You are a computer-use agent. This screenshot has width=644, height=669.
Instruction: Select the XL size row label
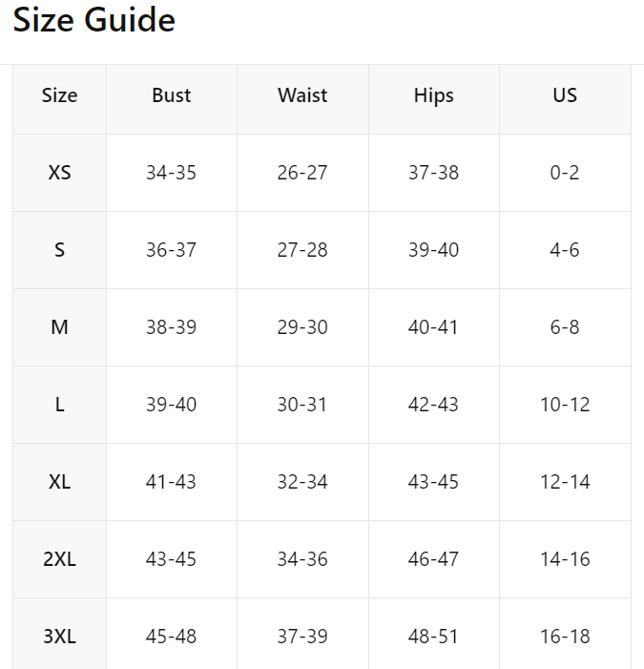point(59,482)
